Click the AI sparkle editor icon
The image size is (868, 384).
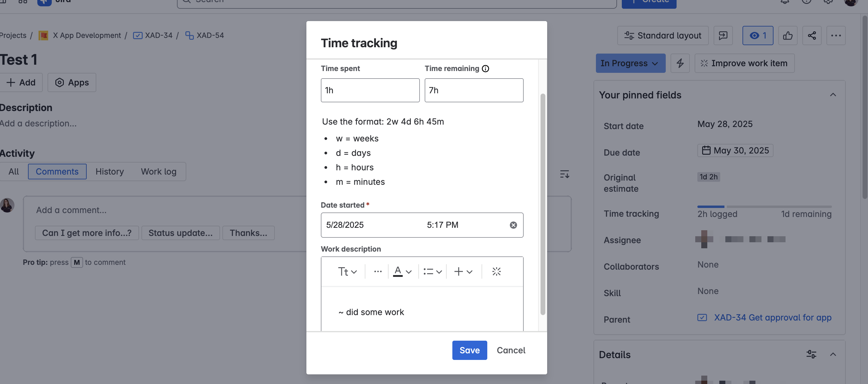point(496,271)
